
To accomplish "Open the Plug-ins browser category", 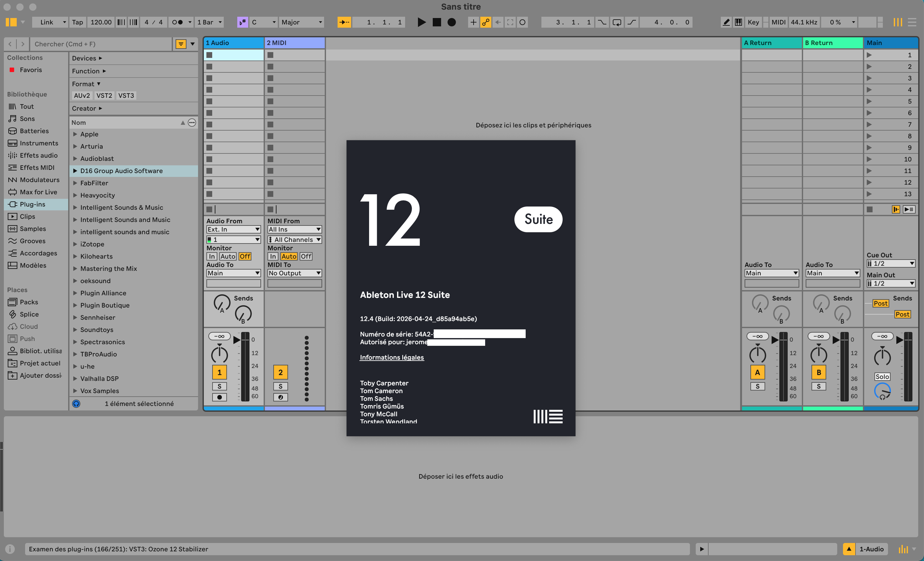I will coord(36,204).
